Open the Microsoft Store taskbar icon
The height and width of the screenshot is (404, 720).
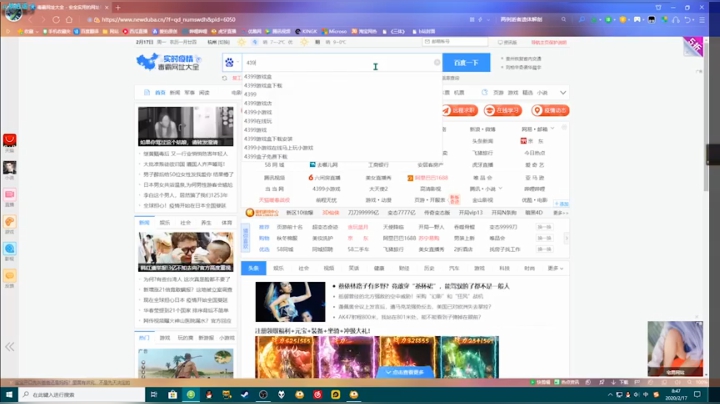click(173, 394)
